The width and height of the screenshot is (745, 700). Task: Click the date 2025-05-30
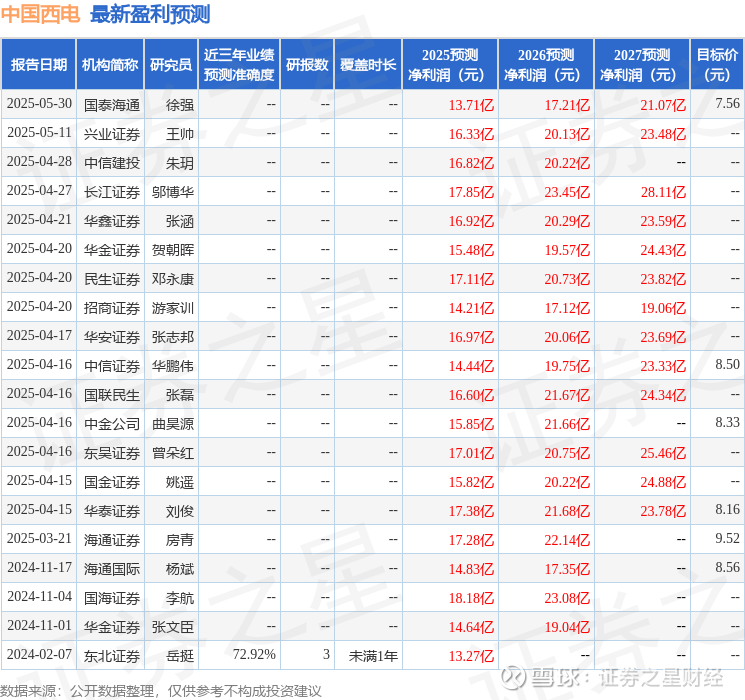click(x=39, y=104)
